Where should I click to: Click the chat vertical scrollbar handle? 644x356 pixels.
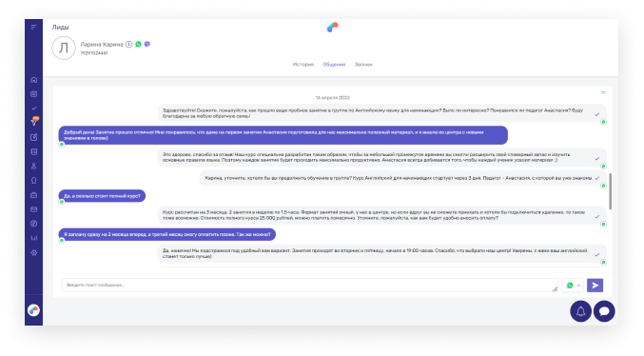point(611,191)
